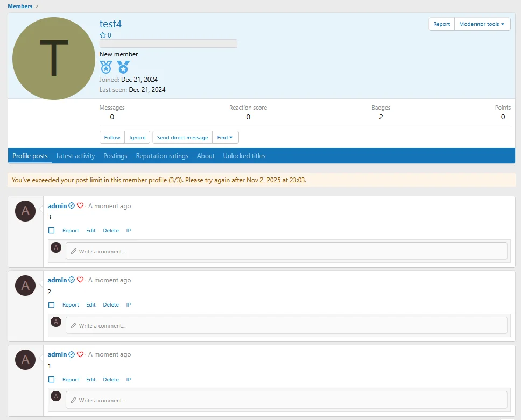Click the Follow button
The width and height of the screenshot is (521, 420).
tap(112, 138)
